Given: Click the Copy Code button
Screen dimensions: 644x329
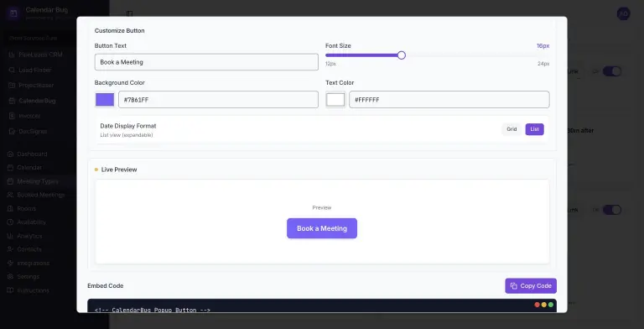Looking at the screenshot, I should tap(531, 286).
